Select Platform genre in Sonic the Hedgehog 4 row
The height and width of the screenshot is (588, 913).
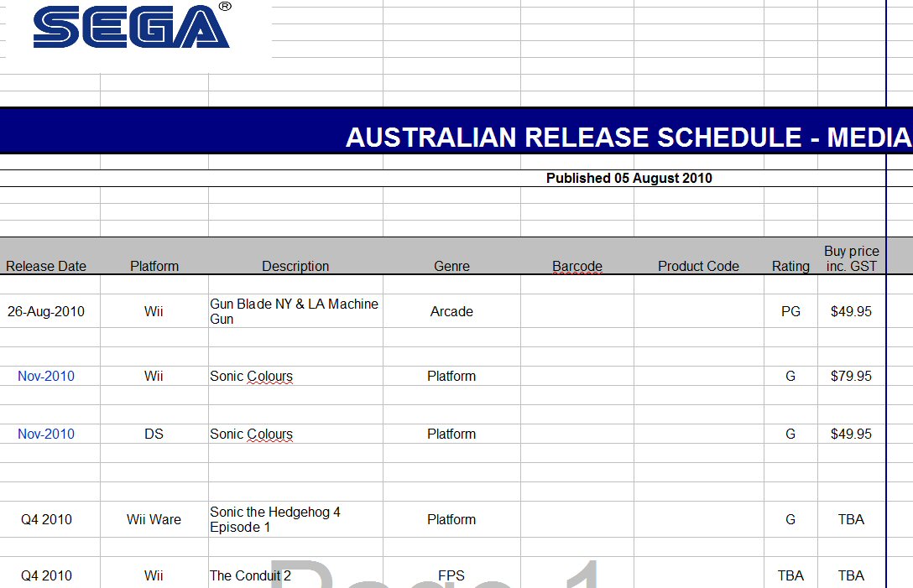click(x=451, y=519)
